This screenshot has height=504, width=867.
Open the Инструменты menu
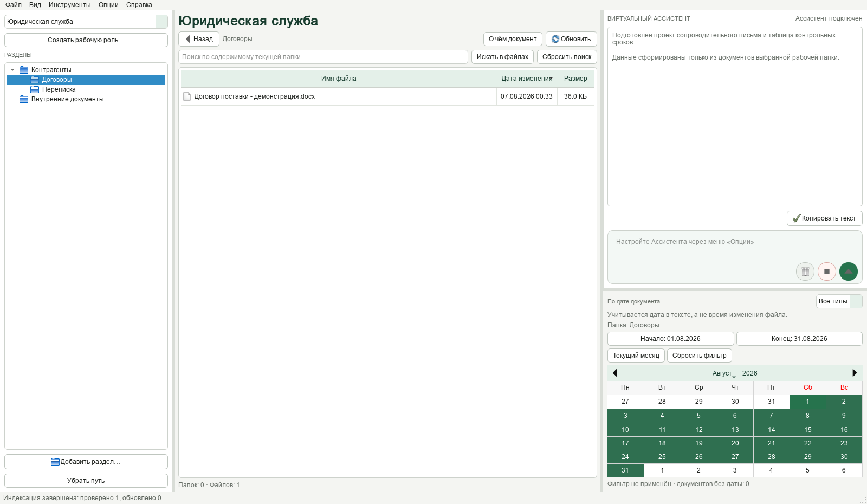[x=70, y=5]
